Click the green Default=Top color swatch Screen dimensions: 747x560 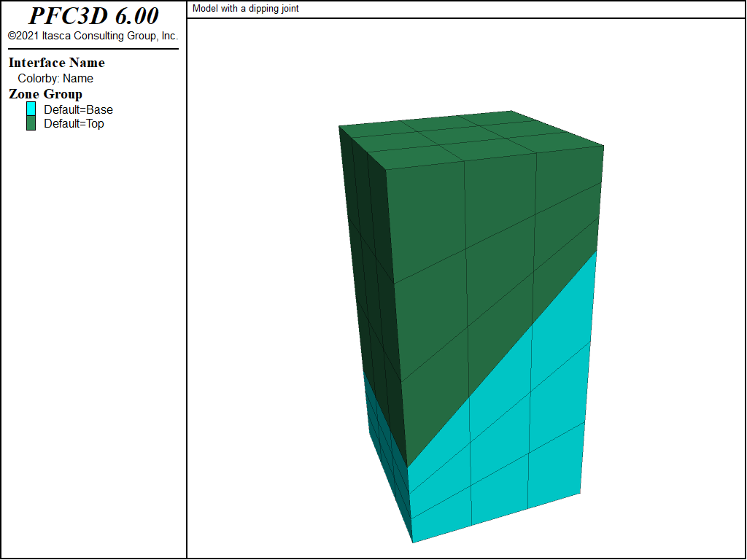[31, 123]
